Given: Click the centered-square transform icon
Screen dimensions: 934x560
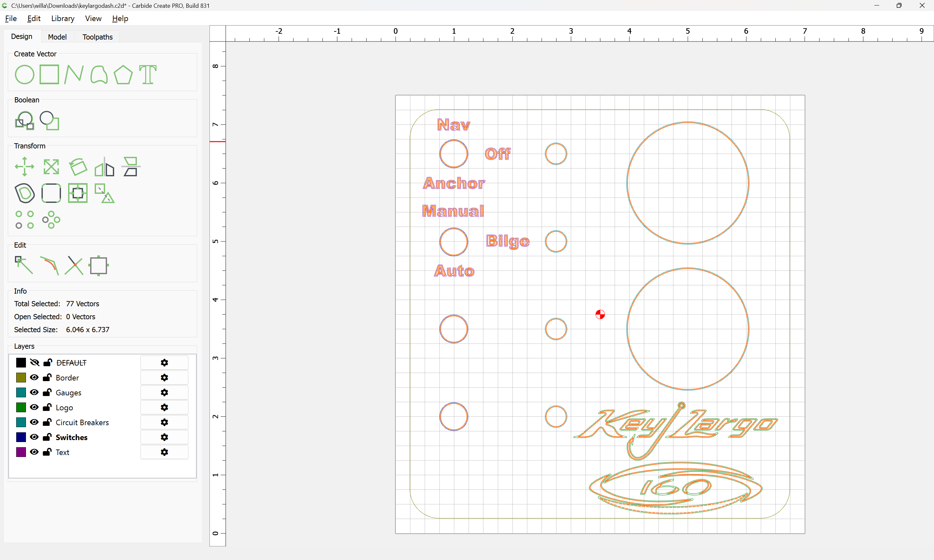Looking at the screenshot, I should pos(78,193).
